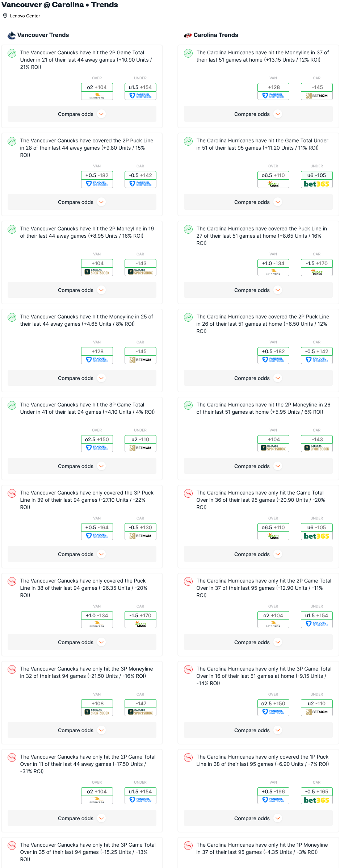340x868 pixels.
Task: Click bet365 logo under u6 -105 in Game Total Under card
Action: pos(316,184)
